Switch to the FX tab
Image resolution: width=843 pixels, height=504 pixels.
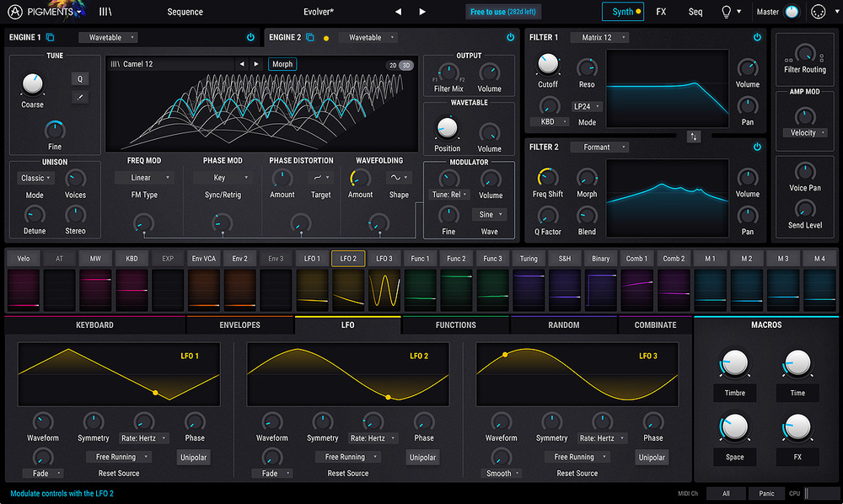point(661,12)
